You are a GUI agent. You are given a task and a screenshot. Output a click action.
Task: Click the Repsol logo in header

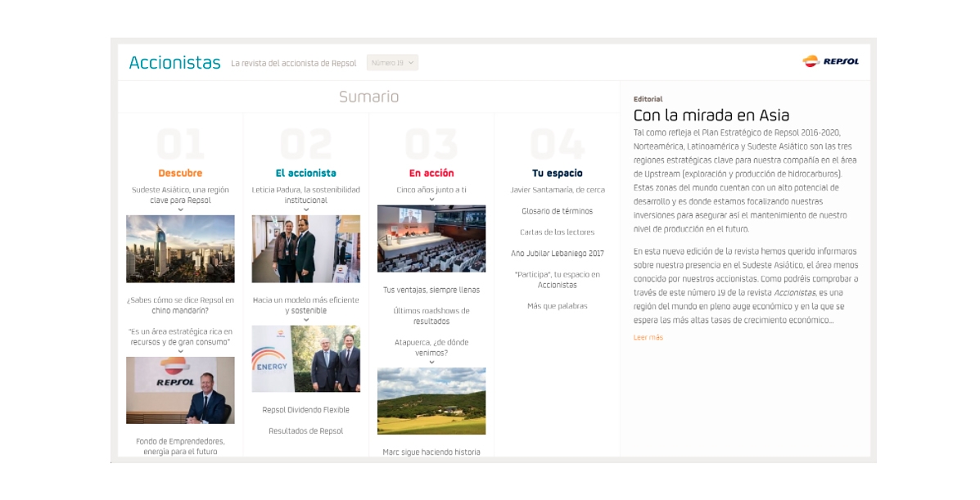click(831, 61)
